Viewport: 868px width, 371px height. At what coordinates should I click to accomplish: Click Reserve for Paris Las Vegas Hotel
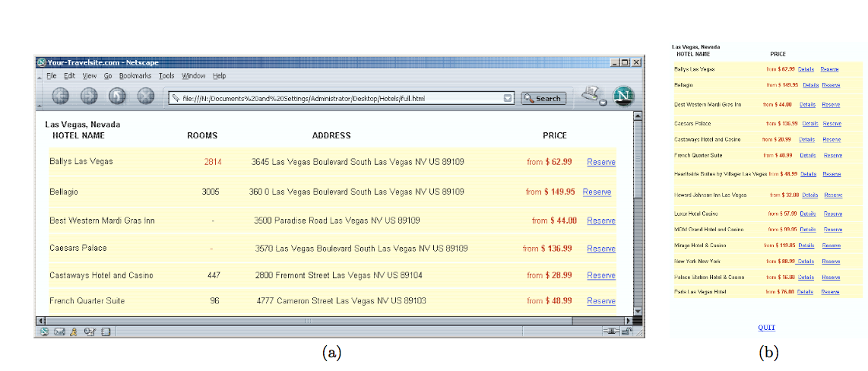click(x=830, y=292)
